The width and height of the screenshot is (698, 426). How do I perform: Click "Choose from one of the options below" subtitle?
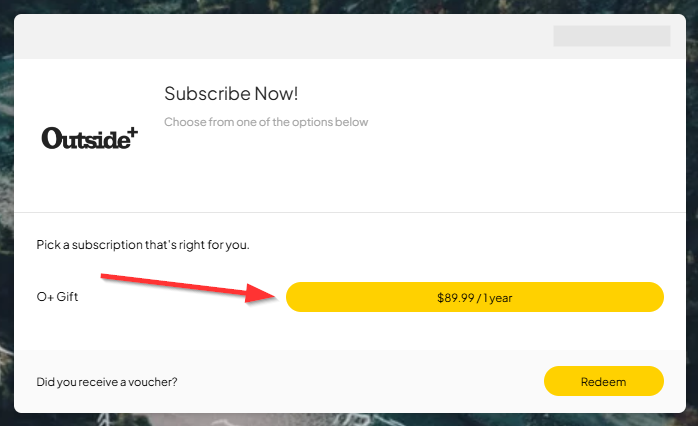click(266, 122)
